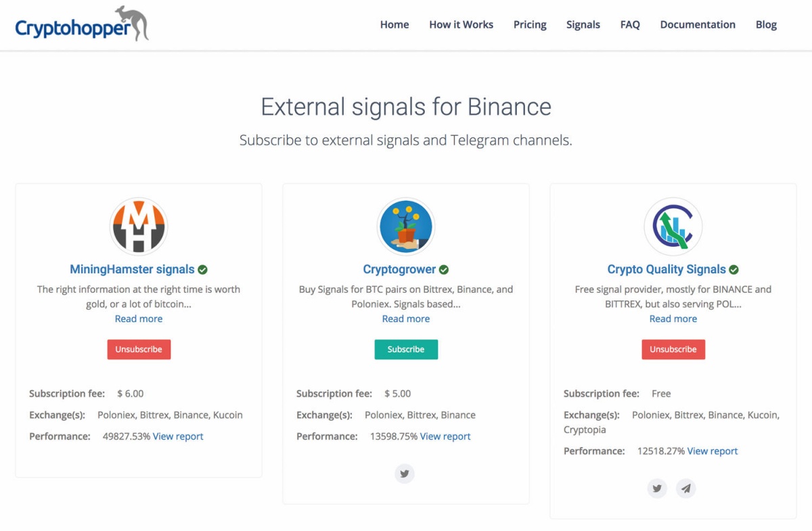Go to the Pricing menu item
This screenshot has height=531, width=812.
tap(530, 24)
